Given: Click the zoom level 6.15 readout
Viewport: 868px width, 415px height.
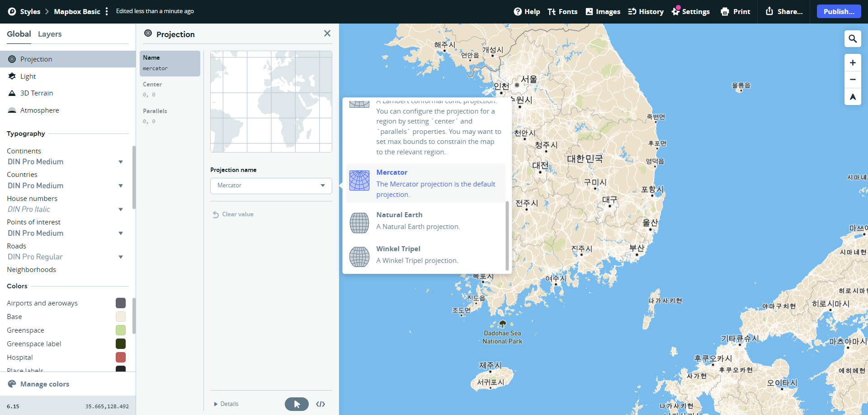Looking at the screenshot, I should point(13,406).
